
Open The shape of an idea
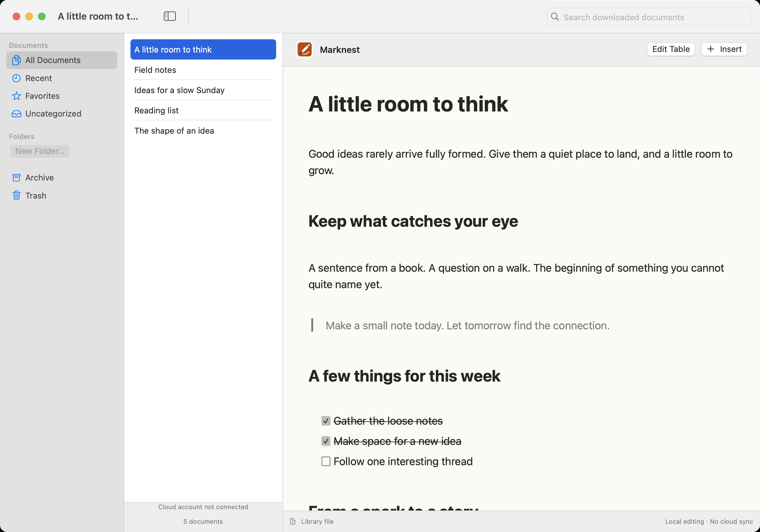pos(203,131)
